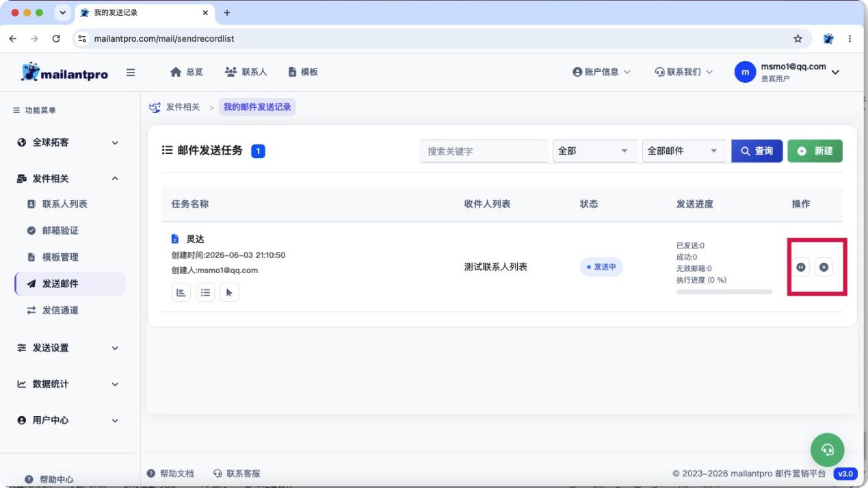Click the 我的邮件发送记录 breadcrumb
The image size is (868, 488).
(257, 107)
